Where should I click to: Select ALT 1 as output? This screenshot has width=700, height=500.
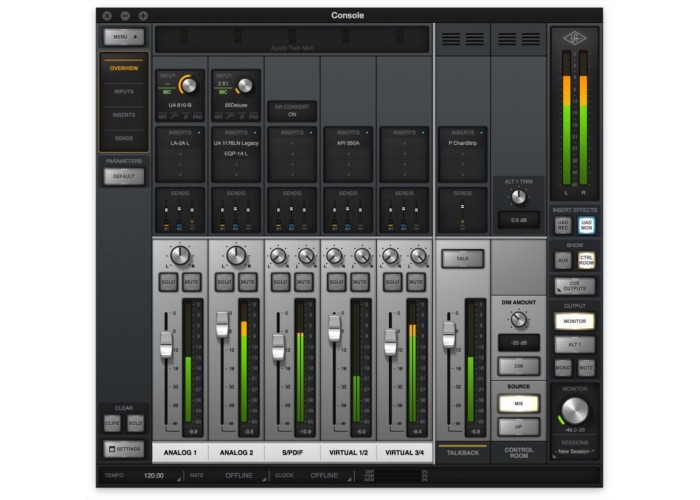click(575, 344)
